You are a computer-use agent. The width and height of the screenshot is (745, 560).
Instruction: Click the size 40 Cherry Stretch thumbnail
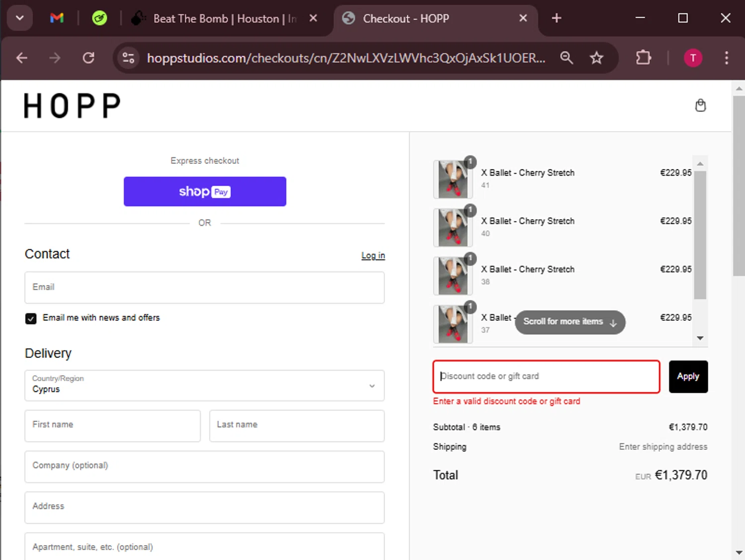(453, 227)
